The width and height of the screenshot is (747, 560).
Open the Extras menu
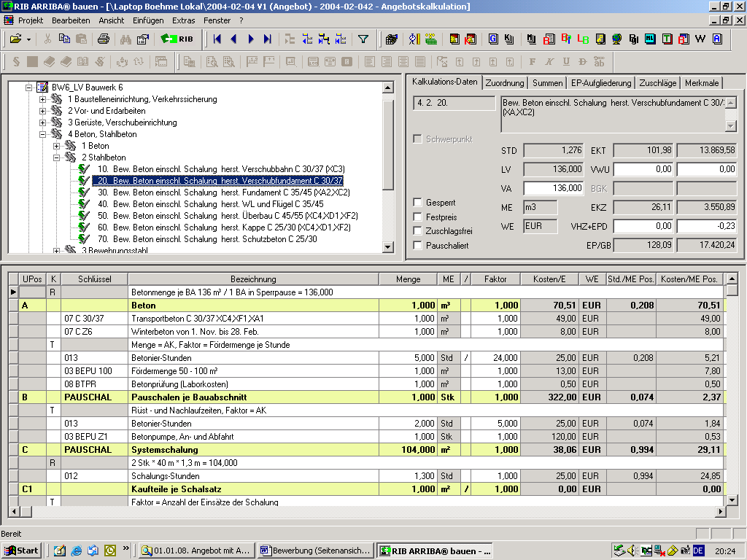coord(183,20)
